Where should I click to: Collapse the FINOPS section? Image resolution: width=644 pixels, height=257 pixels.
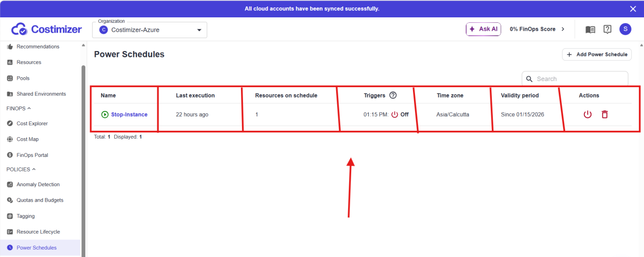(18, 108)
